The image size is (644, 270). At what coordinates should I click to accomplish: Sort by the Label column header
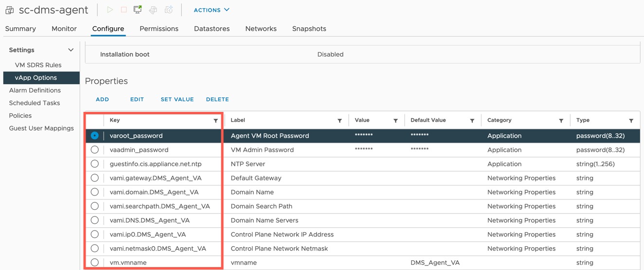pos(238,120)
